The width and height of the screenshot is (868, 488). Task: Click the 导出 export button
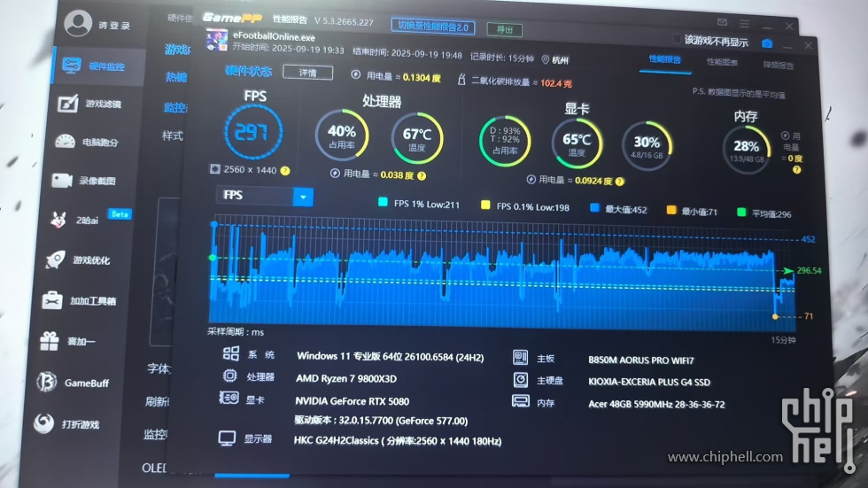point(504,29)
